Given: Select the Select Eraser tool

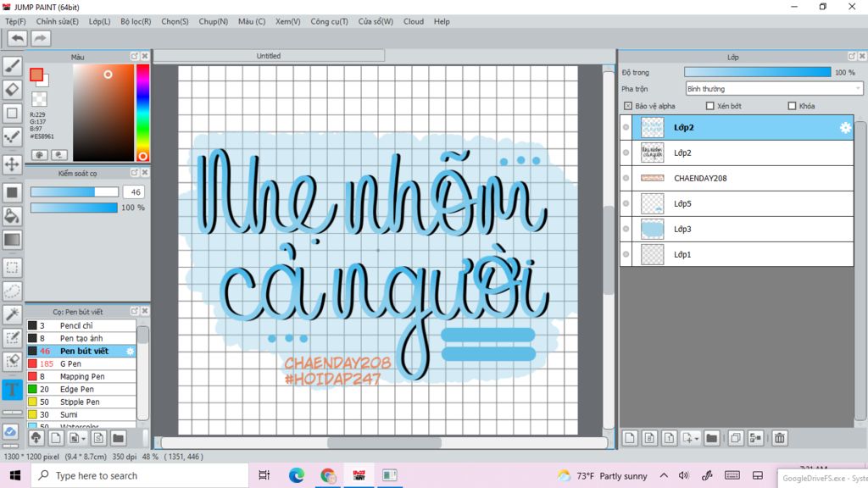Looking at the screenshot, I should (12, 361).
